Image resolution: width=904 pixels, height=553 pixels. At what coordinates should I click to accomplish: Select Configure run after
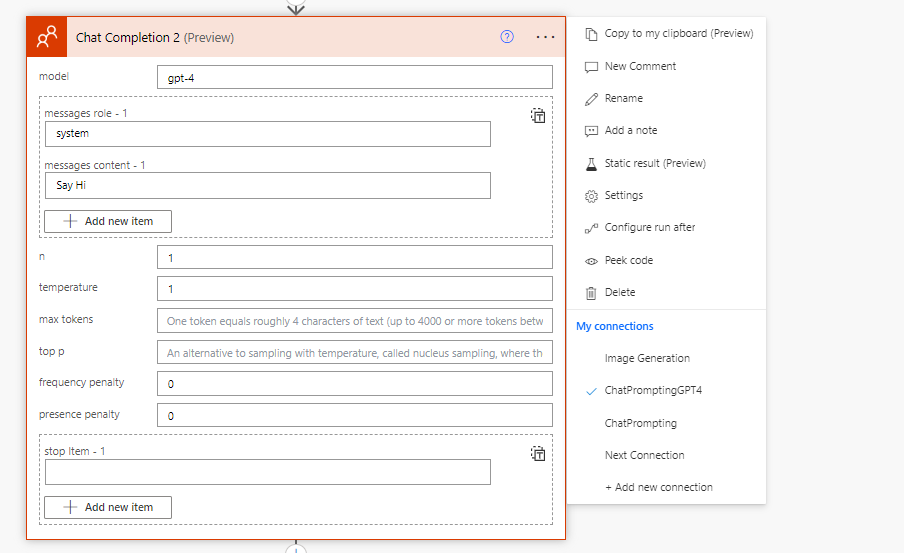click(x=649, y=227)
